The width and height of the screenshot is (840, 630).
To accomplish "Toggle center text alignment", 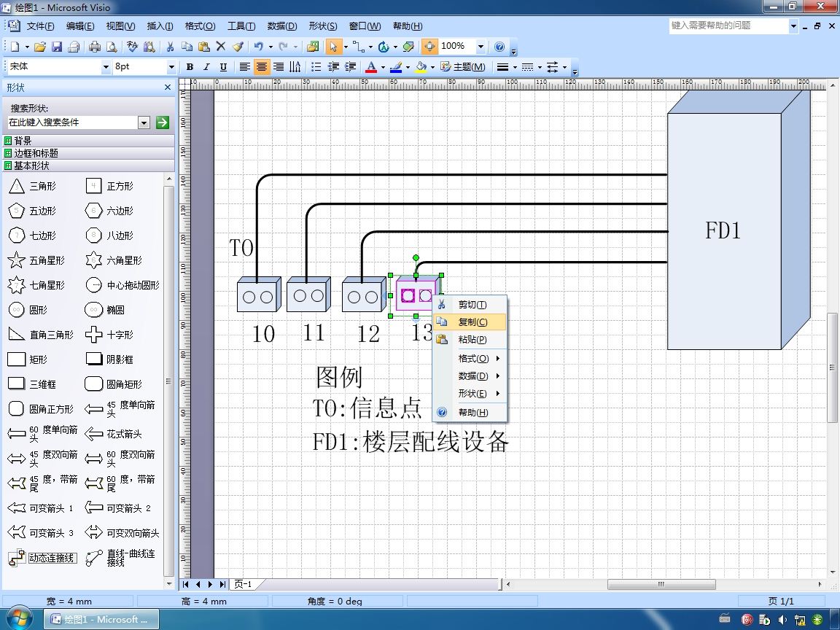I will pos(262,67).
